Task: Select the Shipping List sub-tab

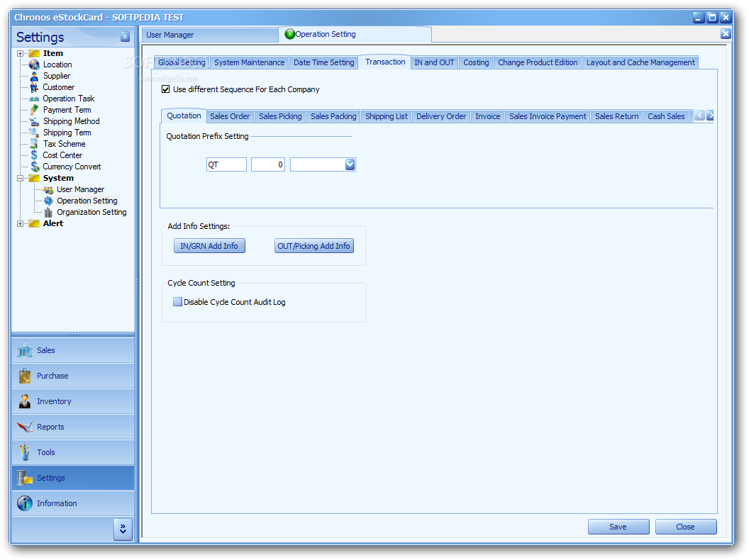Action: point(387,116)
